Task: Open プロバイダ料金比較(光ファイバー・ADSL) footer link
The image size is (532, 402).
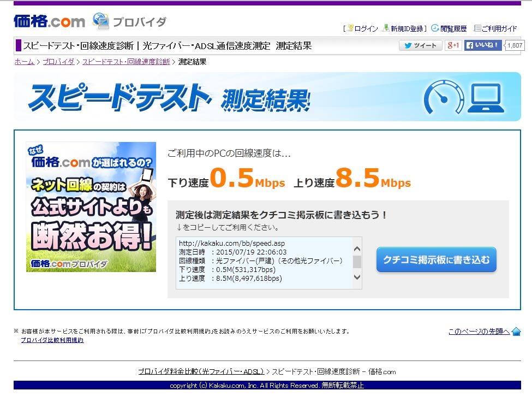Action: coord(201,371)
